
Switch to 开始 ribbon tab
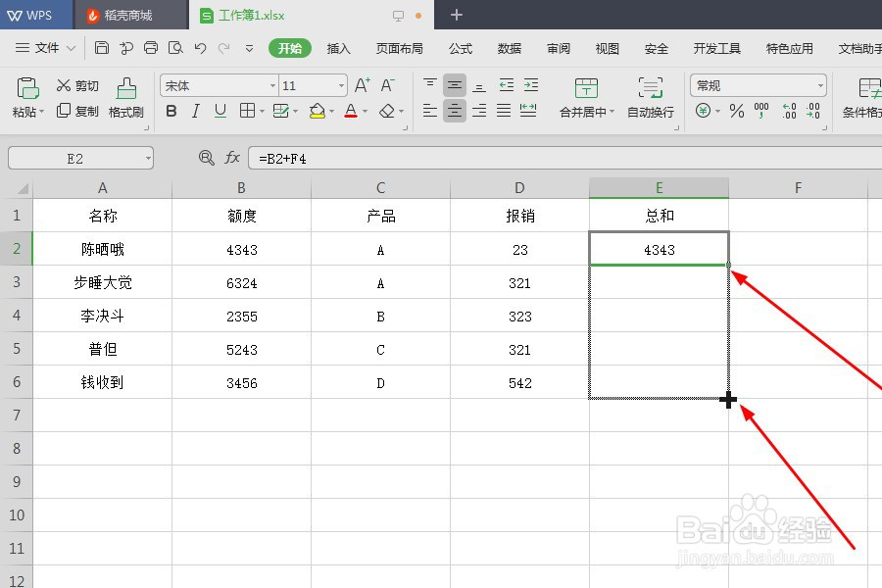pyautogui.click(x=290, y=48)
